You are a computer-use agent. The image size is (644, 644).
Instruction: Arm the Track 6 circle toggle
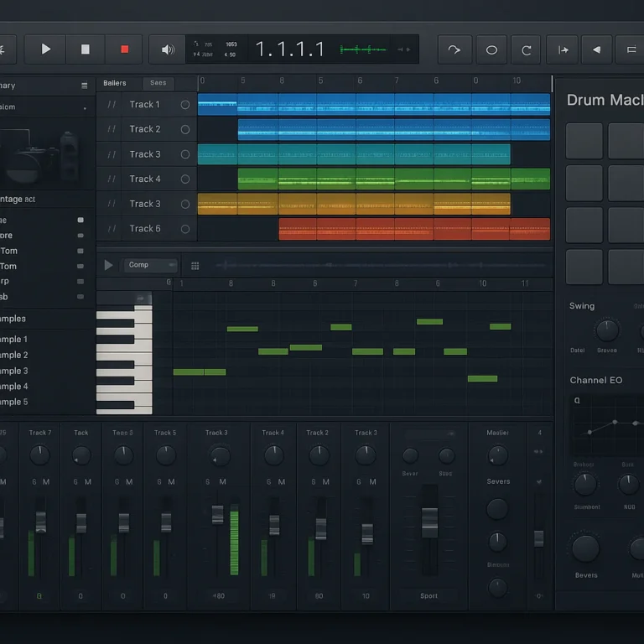tap(185, 229)
